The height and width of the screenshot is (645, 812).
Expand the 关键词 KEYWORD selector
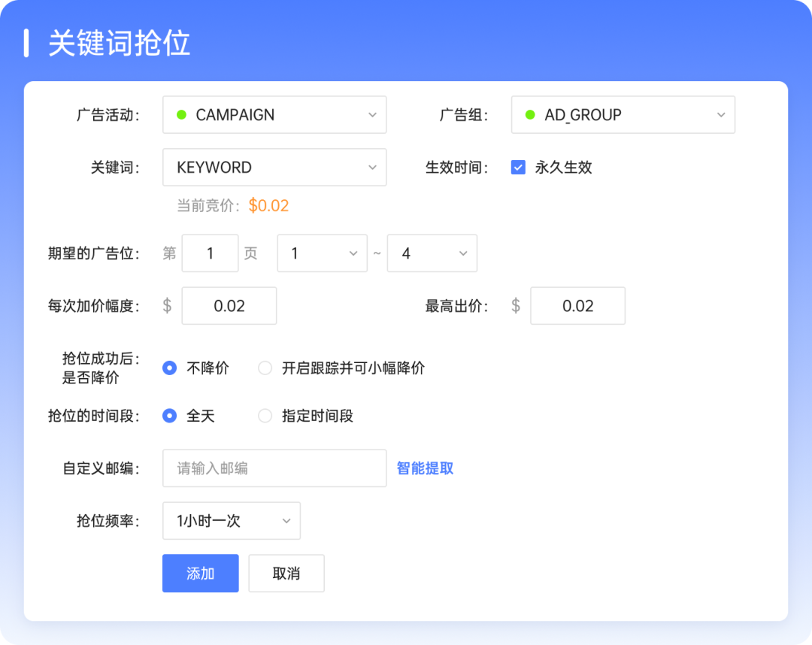click(274, 167)
